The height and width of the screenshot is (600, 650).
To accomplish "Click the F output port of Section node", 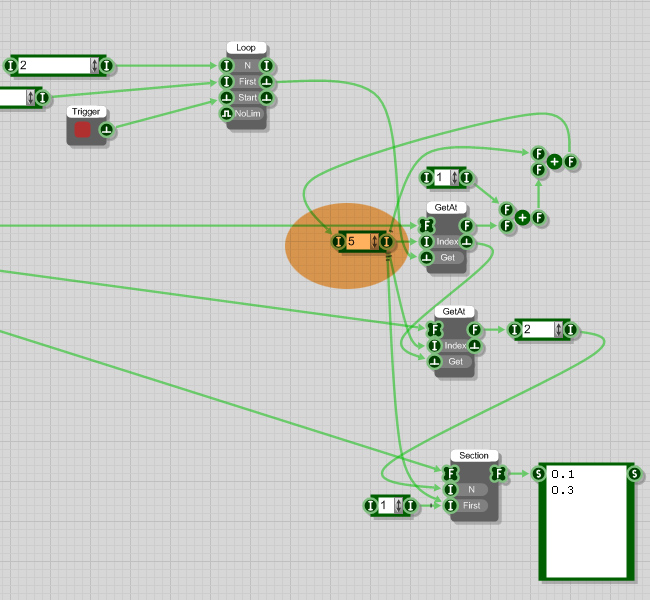I will pyautogui.click(x=497, y=473).
